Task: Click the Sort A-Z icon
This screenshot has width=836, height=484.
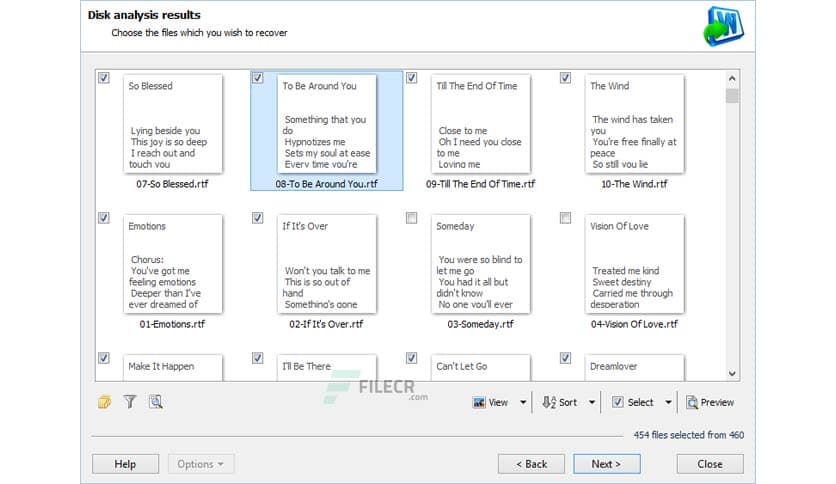Action: click(x=549, y=402)
